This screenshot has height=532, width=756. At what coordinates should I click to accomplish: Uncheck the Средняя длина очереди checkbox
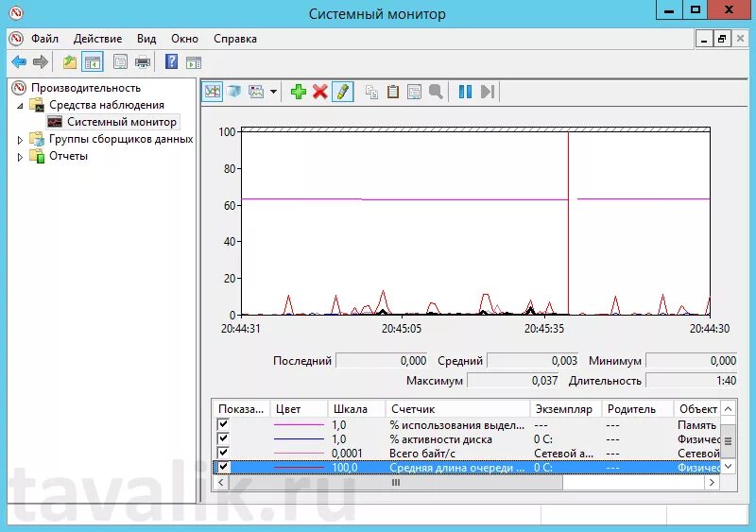click(223, 467)
